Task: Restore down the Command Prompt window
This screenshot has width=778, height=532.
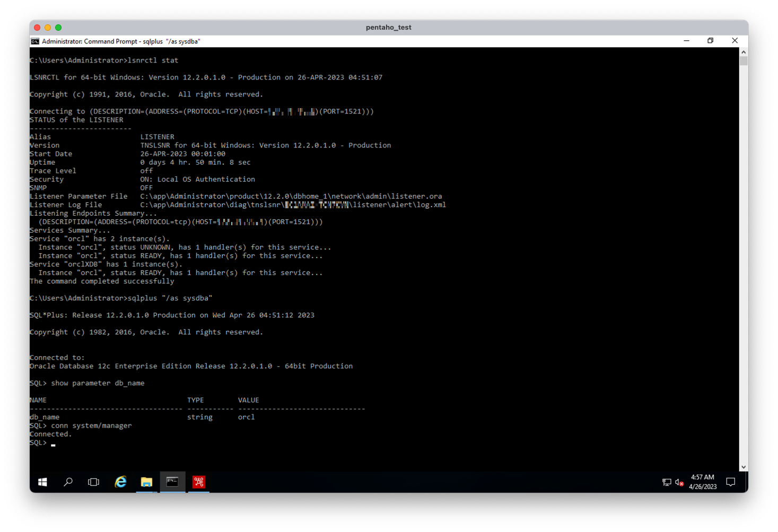Action: 710,41
